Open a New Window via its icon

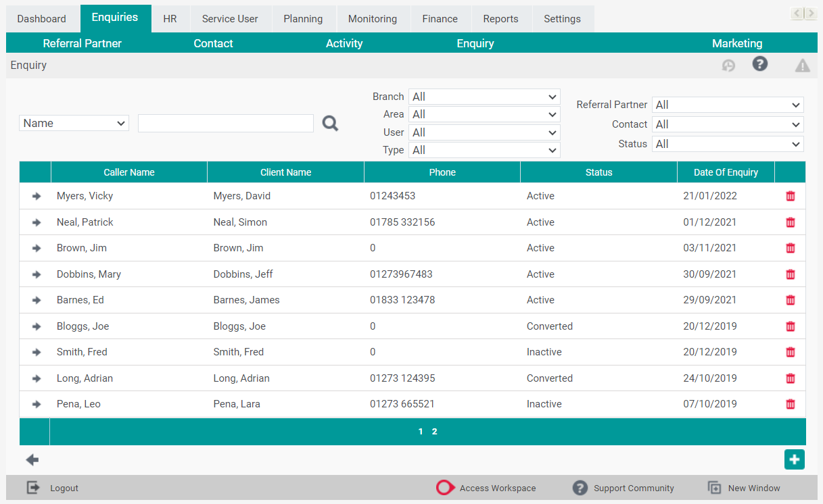(x=714, y=487)
